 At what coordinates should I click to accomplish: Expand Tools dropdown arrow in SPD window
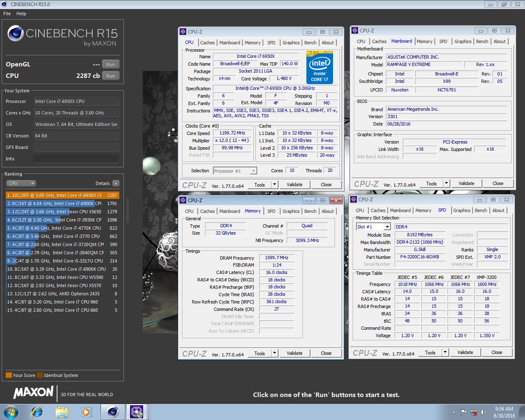click(445, 352)
